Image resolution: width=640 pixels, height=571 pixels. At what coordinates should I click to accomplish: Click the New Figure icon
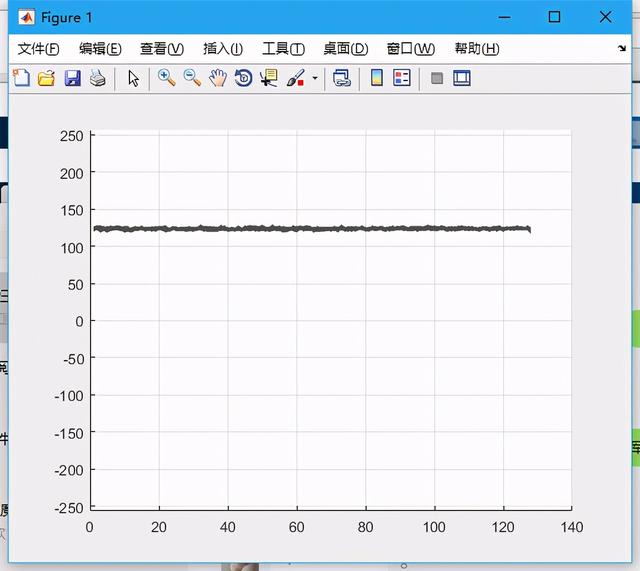click(x=20, y=78)
